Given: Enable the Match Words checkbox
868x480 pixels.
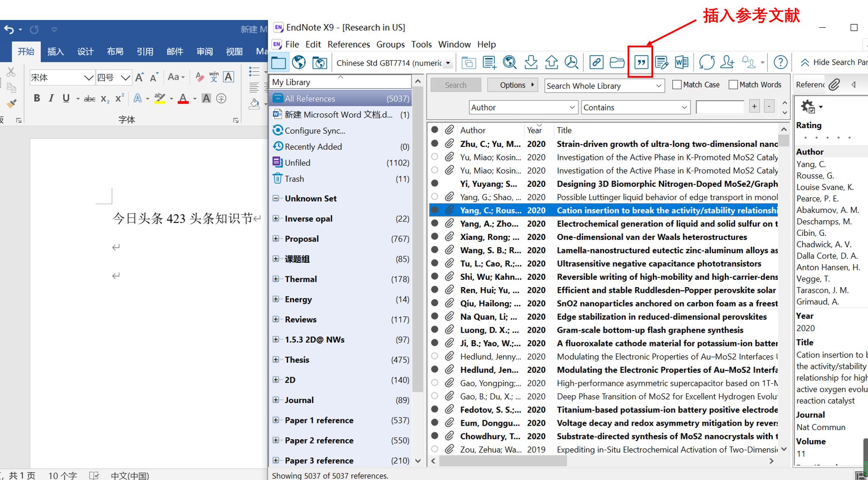Looking at the screenshot, I should coord(733,85).
